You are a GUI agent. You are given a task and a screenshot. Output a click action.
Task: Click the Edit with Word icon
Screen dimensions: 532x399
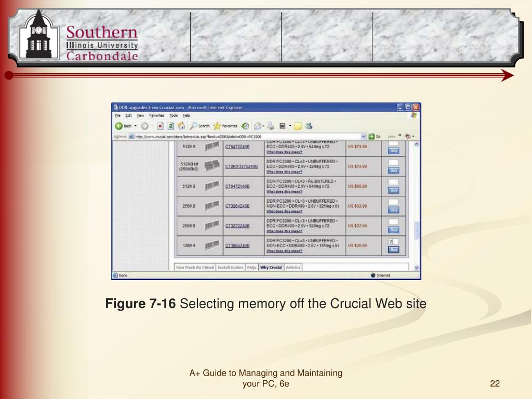(x=282, y=126)
